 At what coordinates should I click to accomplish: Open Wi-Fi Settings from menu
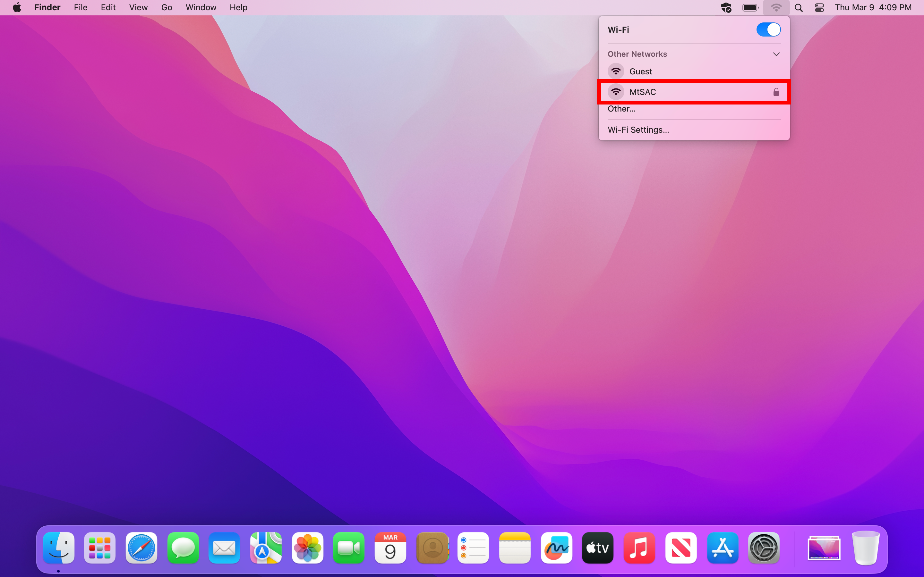[638, 130]
